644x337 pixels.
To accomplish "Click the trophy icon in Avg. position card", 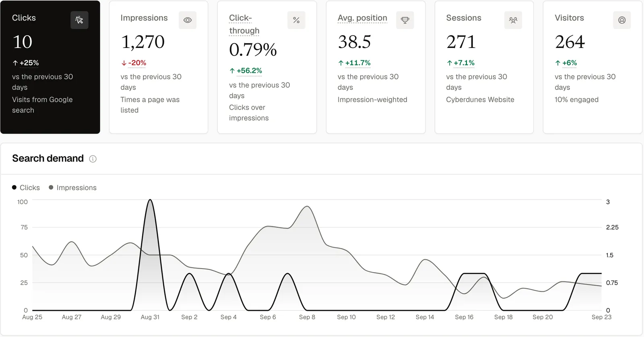I will point(405,20).
